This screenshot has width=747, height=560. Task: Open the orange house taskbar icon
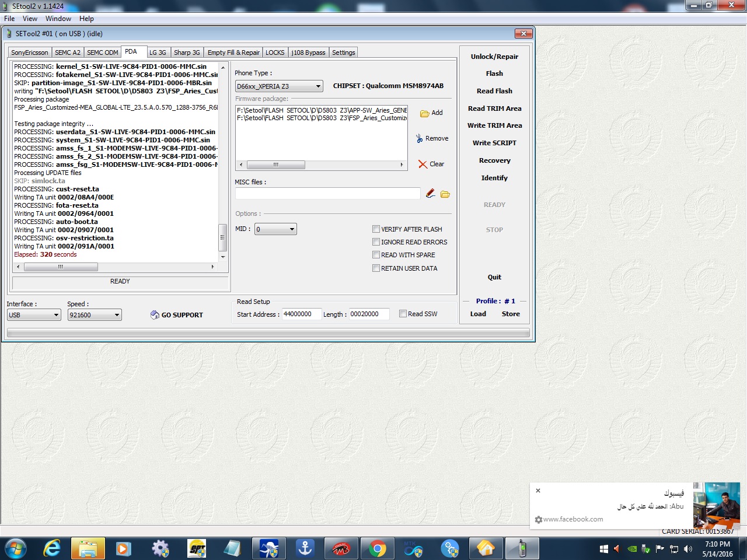[486, 549]
